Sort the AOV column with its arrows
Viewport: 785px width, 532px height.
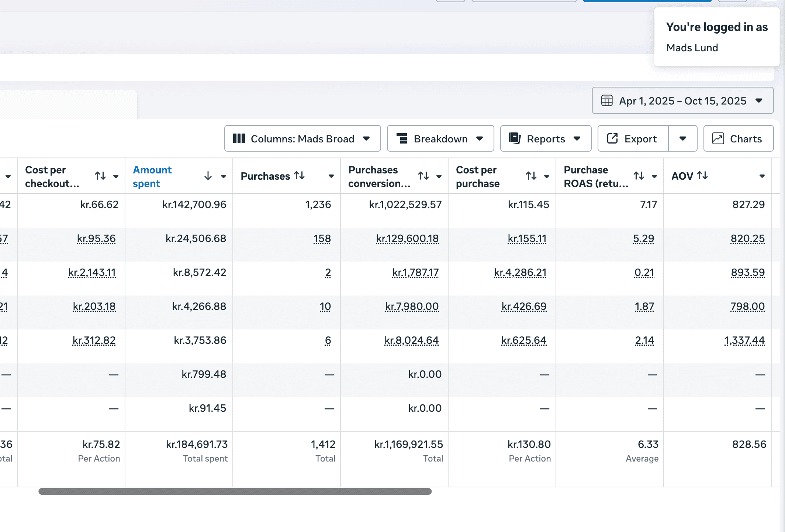click(x=702, y=176)
